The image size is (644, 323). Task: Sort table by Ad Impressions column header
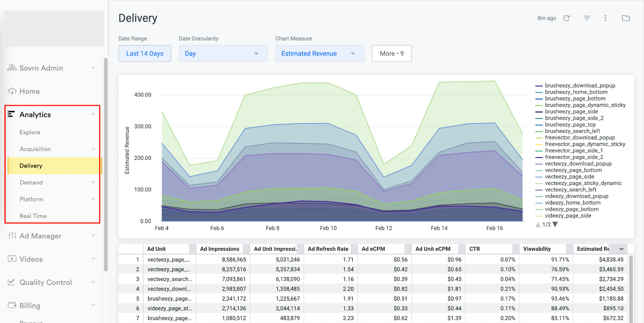pos(219,249)
